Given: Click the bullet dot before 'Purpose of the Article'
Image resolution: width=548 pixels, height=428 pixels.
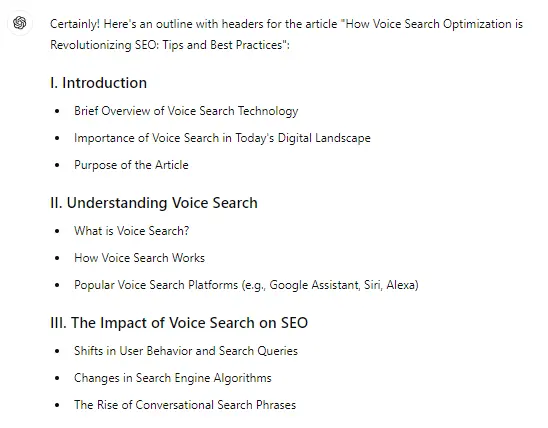Looking at the screenshot, I should coord(57,165).
